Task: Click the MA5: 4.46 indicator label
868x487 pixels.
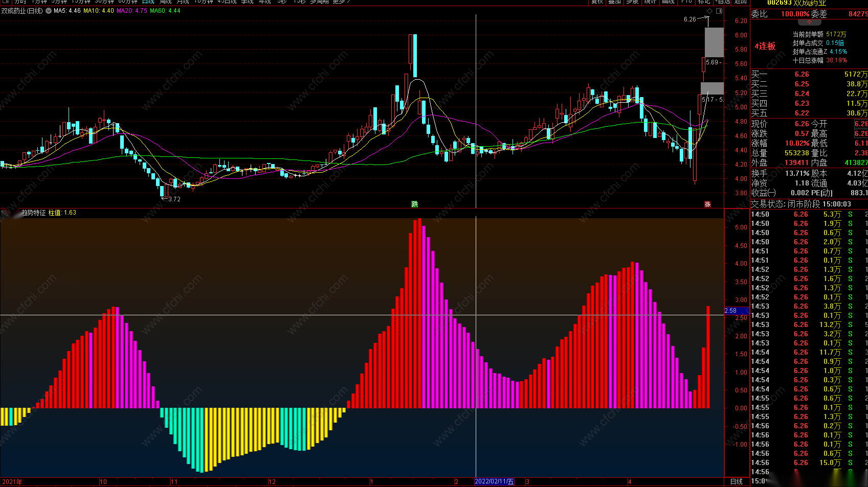Action: click(x=67, y=11)
